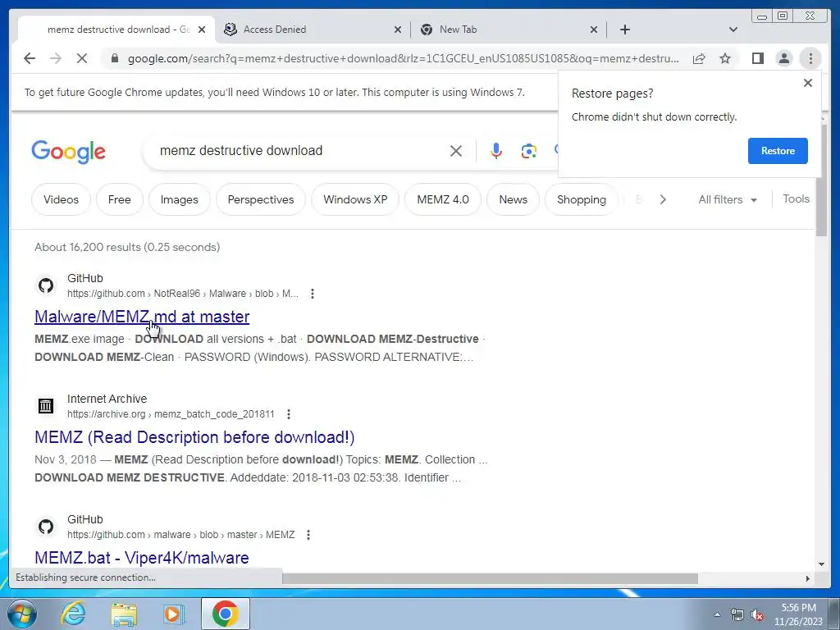Open the taskbar clock showing 5:56 PM
Image resolution: width=840 pixels, height=630 pixels.
pos(797,614)
